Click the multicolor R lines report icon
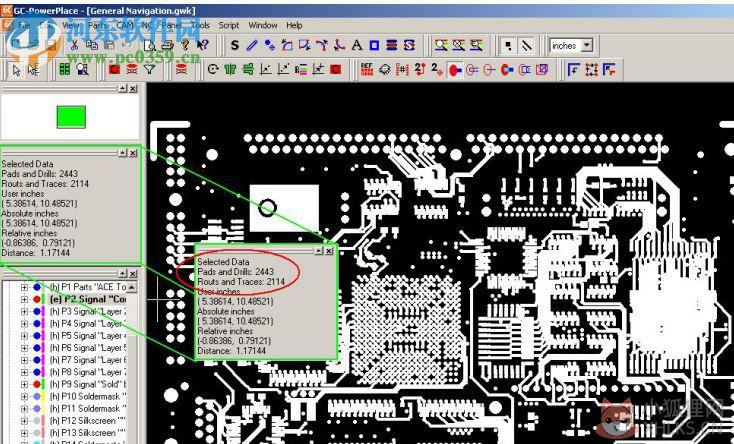Screen dimensions: 734x444 pyautogui.click(x=301, y=70)
